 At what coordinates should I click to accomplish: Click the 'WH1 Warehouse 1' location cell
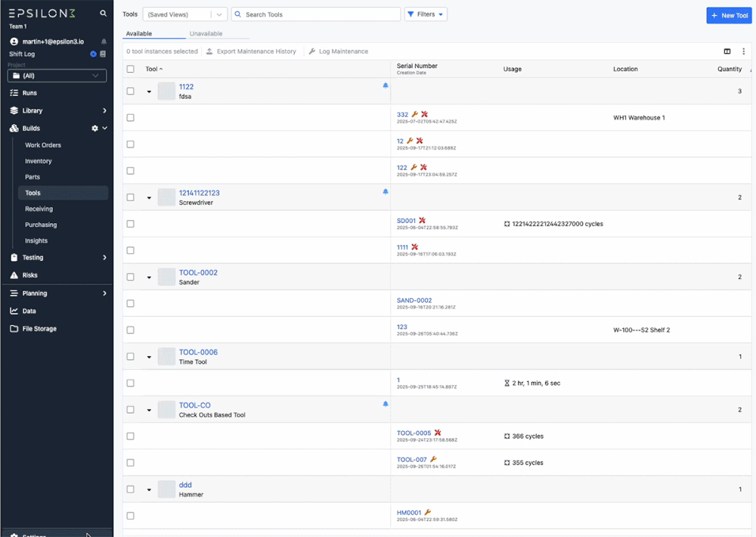(639, 118)
